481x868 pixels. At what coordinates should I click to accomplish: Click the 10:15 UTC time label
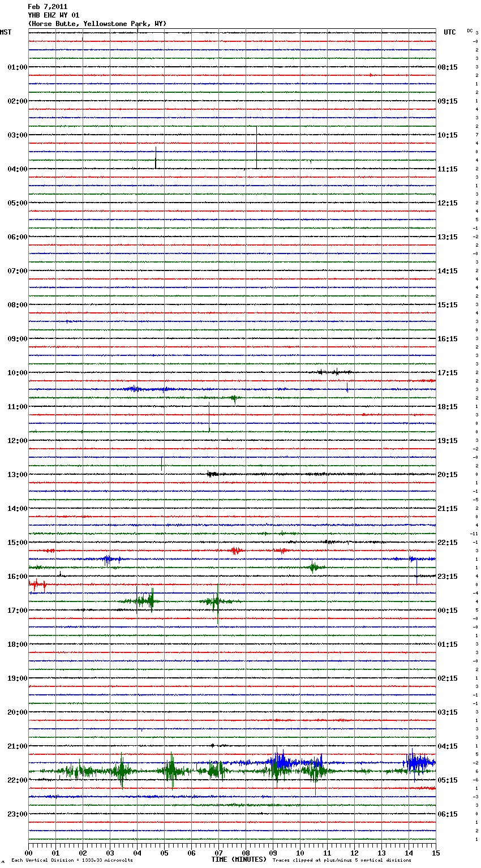[x=448, y=135]
